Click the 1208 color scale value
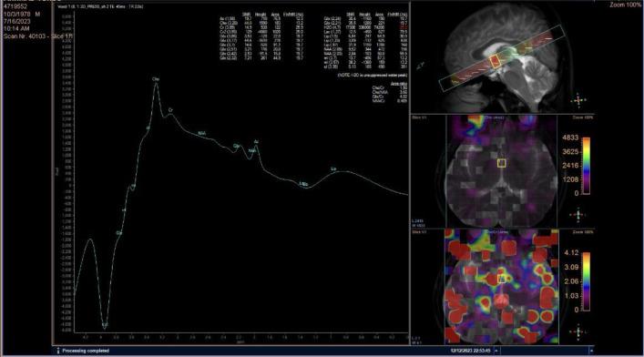 [570, 179]
